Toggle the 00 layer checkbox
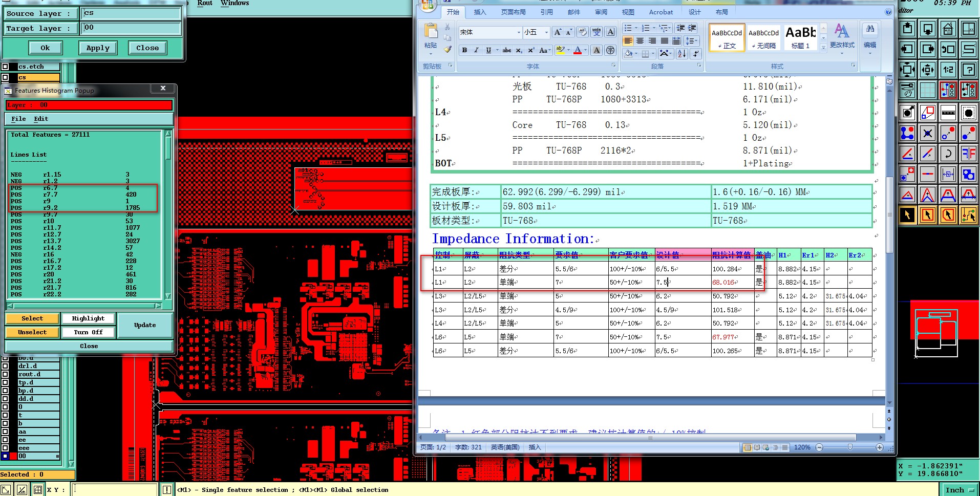Viewport: 980px width, 496px height. tap(5, 456)
